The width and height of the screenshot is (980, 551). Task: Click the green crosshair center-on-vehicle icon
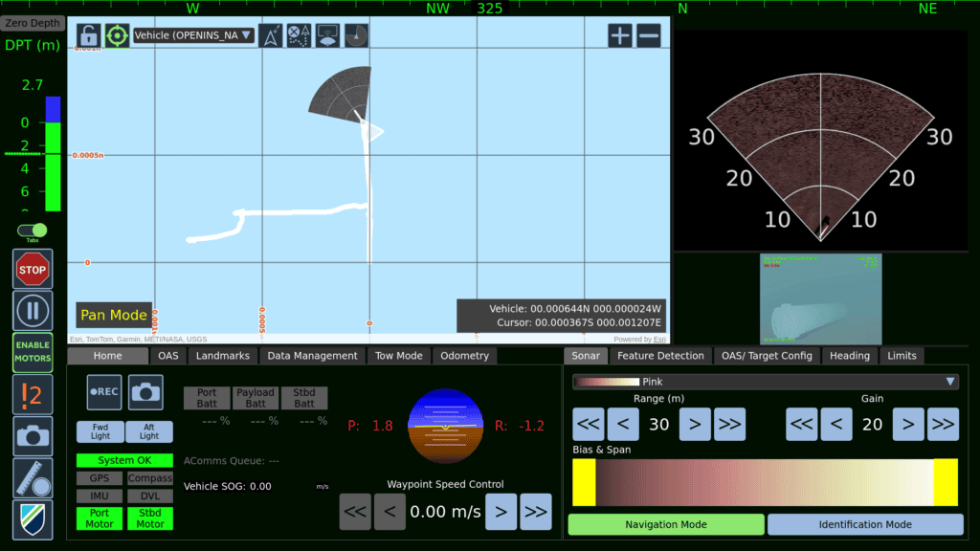pos(117,35)
